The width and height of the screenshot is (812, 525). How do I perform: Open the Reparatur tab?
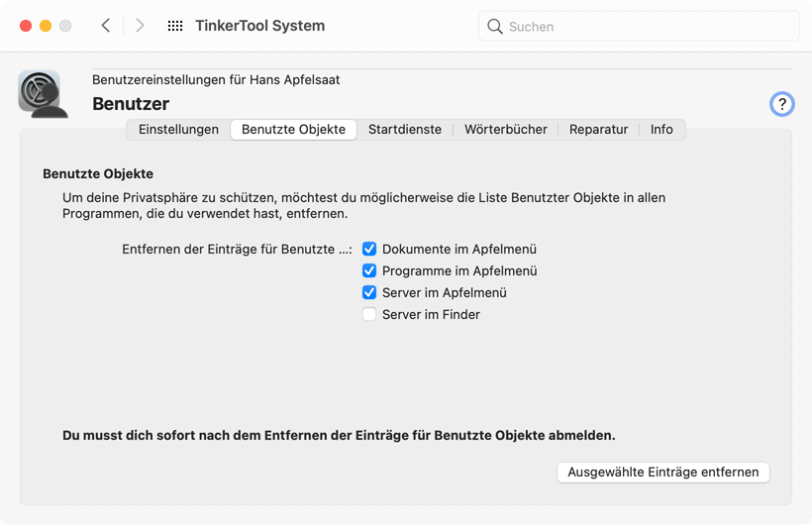click(x=599, y=130)
